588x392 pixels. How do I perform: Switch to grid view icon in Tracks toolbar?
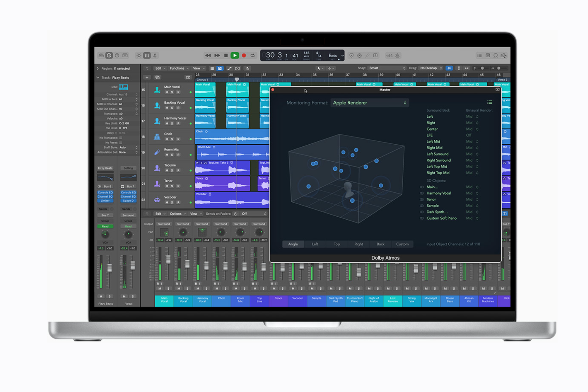click(212, 68)
